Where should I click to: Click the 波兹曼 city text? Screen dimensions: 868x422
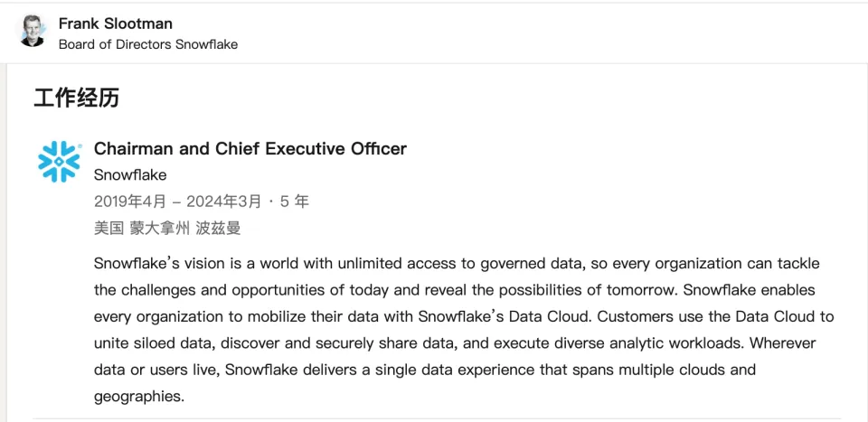(219, 229)
